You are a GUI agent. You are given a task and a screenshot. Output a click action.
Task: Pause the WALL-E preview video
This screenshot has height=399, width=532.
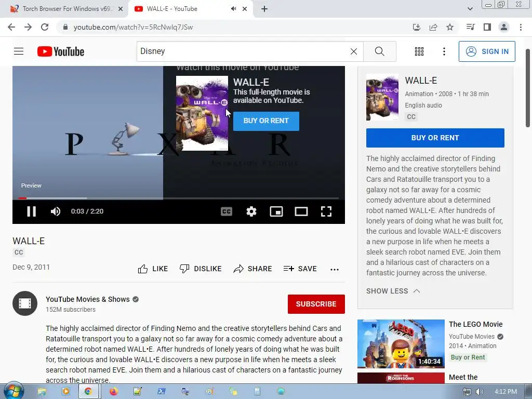coord(31,211)
